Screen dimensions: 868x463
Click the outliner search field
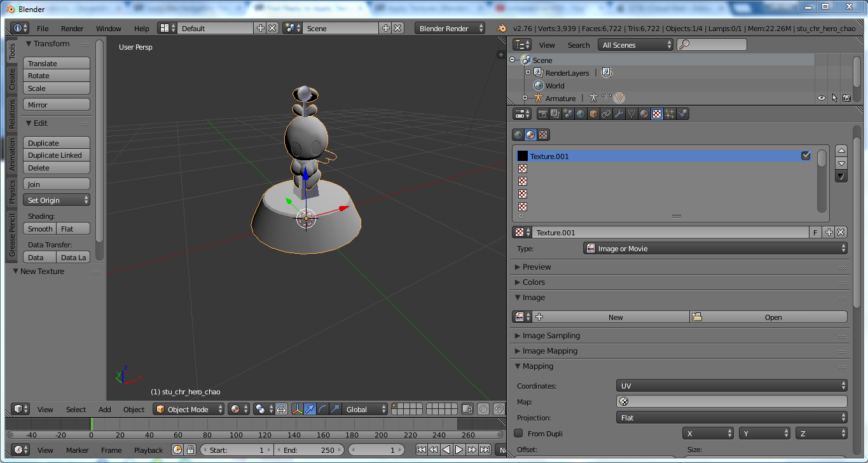point(712,45)
